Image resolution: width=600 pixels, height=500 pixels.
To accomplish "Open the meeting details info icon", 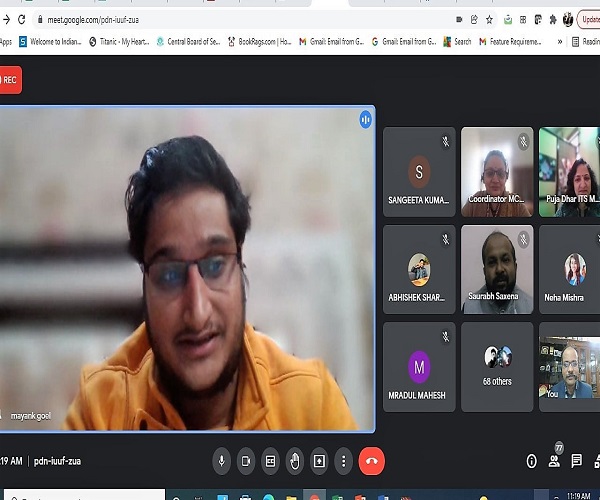I will coord(532,461).
